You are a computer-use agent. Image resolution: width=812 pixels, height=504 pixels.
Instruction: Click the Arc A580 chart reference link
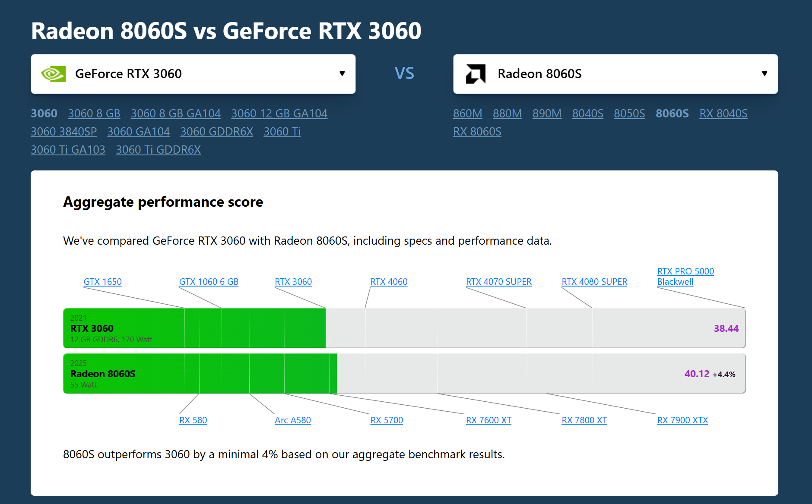[293, 420]
